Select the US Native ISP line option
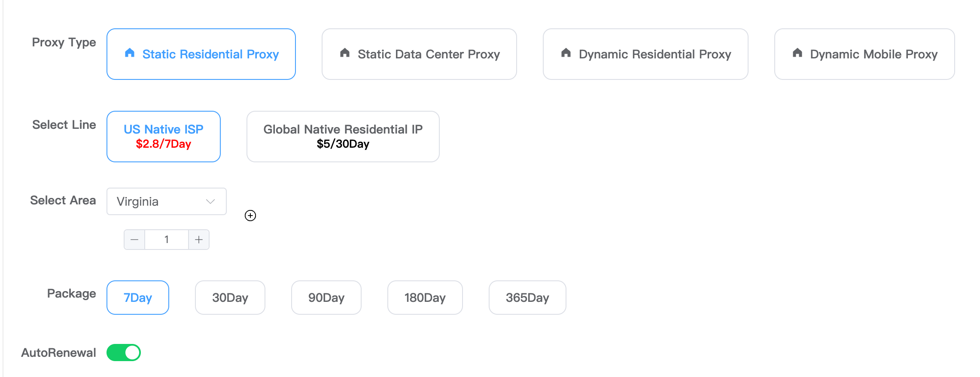The height and width of the screenshot is (377, 980). tap(164, 137)
